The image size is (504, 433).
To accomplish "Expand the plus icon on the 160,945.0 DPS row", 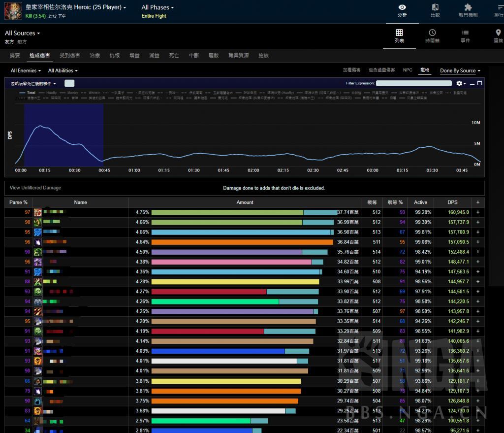I will [x=477, y=212].
